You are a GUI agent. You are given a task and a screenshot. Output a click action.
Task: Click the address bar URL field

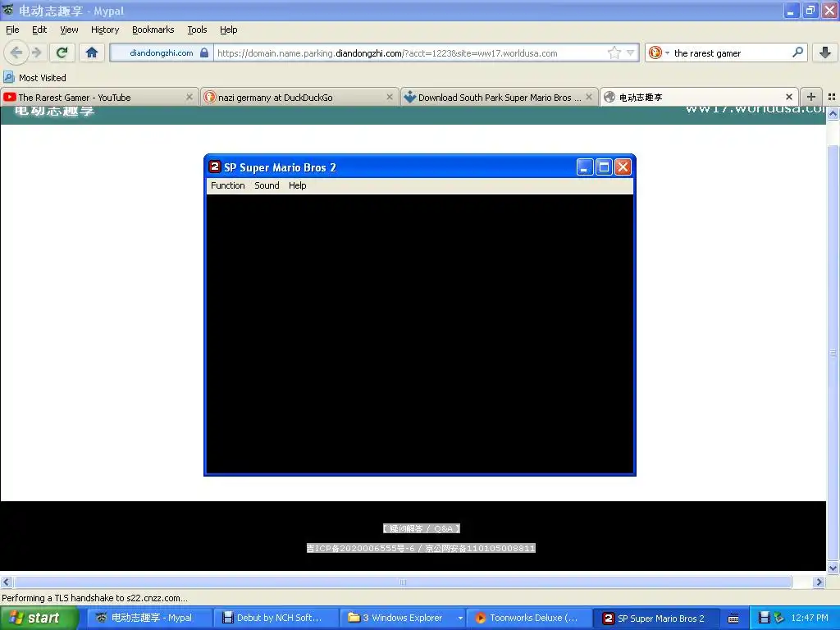410,53
